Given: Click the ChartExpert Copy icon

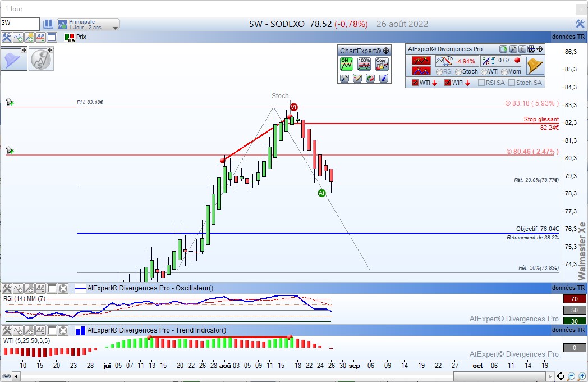Looking at the screenshot, I should point(382,64).
